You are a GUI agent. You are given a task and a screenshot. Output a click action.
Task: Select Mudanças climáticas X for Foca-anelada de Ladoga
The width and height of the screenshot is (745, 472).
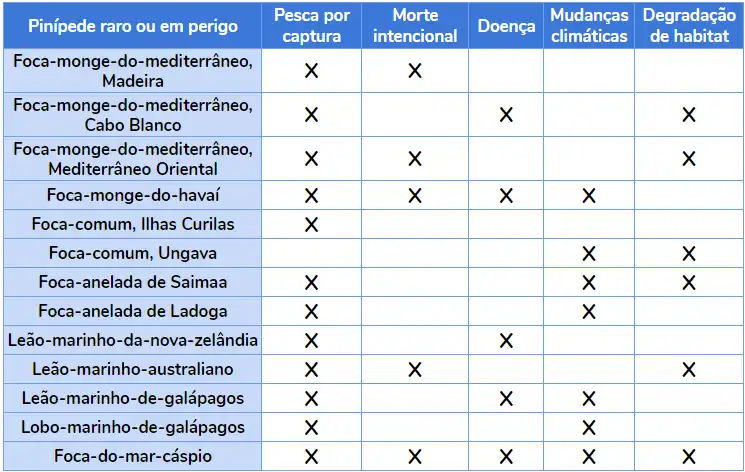click(x=589, y=311)
